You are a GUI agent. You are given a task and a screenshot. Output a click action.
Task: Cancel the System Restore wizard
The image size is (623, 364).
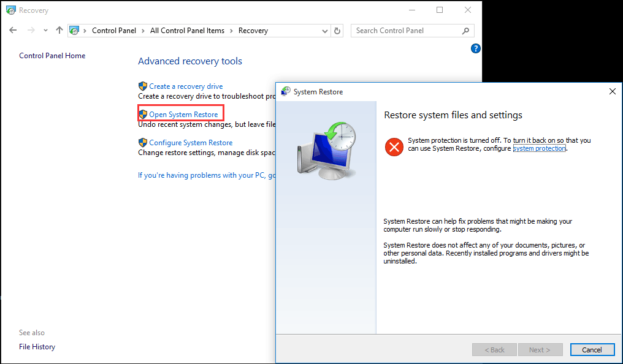592,349
